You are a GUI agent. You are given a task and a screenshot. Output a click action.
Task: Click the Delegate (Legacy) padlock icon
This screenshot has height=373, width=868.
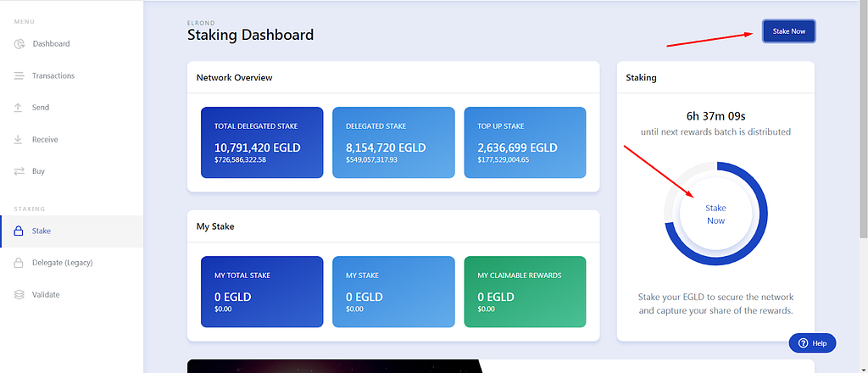[19, 263]
